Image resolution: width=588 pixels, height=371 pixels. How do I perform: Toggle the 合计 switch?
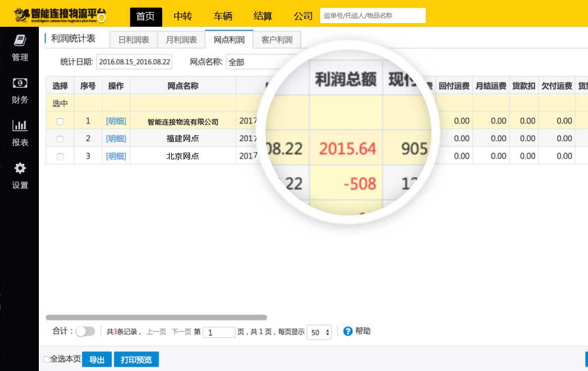click(85, 331)
